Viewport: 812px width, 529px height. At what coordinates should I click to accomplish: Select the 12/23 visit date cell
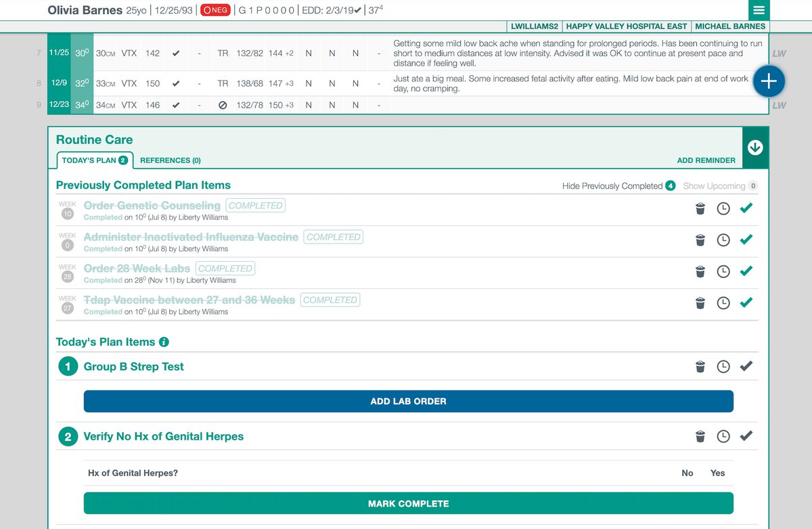tap(58, 105)
